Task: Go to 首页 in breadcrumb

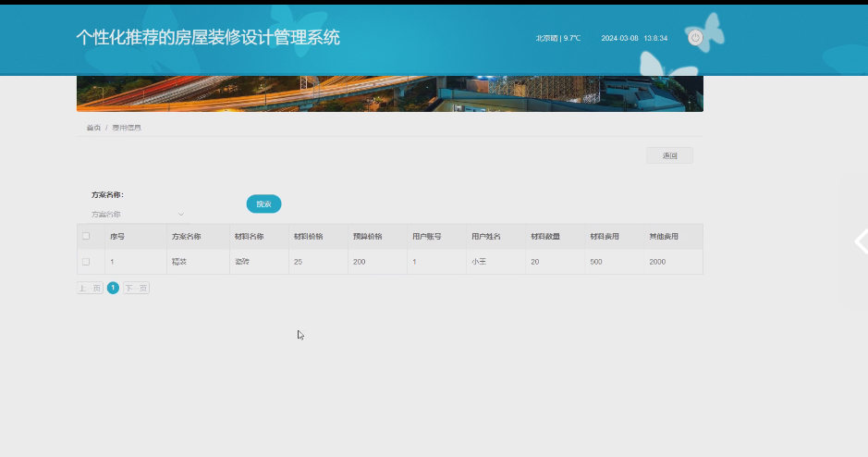Action: tap(93, 128)
